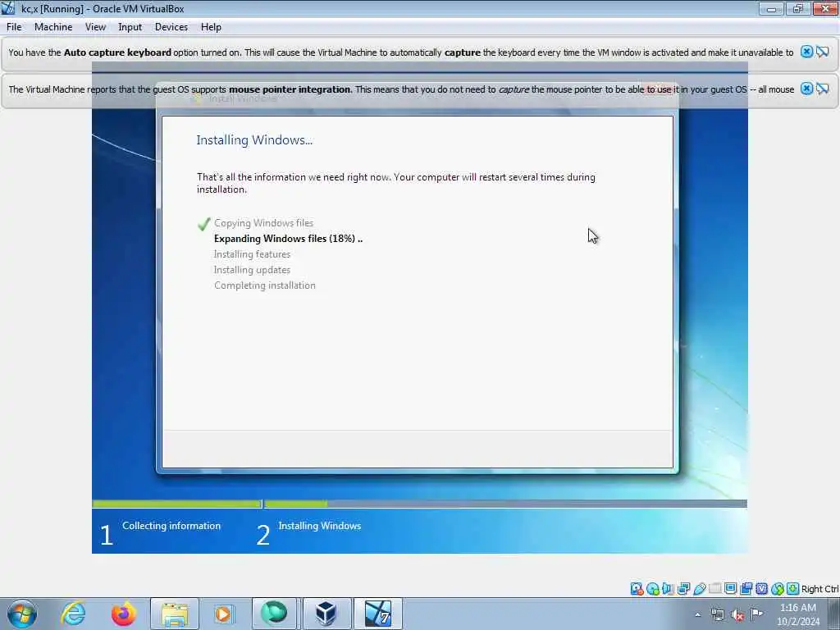The image size is (840, 630).
Task: Open the View menu
Action: [95, 27]
